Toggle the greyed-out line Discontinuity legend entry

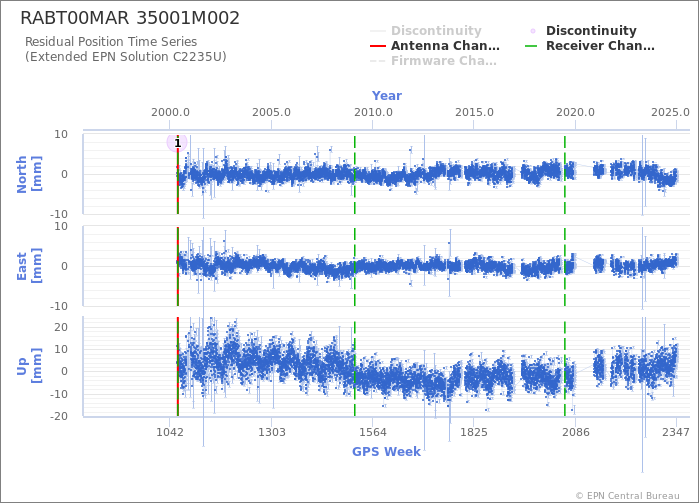tap(426, 30)
